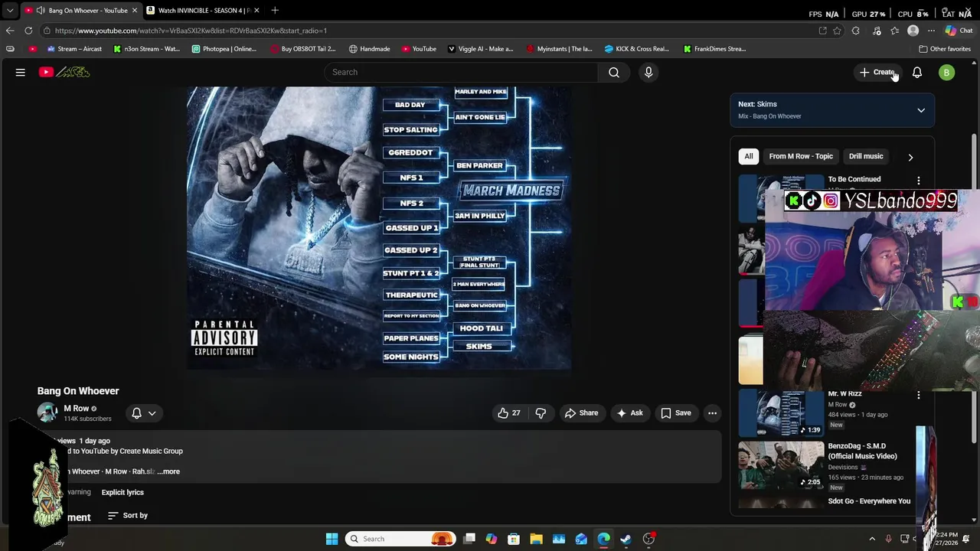Viewport: 980px width, 551px height.
Task: Open the notifications bell in YouTube header
Action: 917,72
